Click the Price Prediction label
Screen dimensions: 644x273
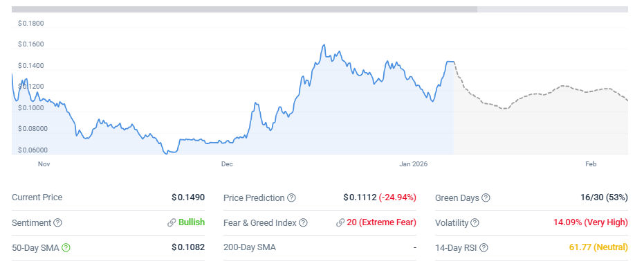[x=254, y=197]
